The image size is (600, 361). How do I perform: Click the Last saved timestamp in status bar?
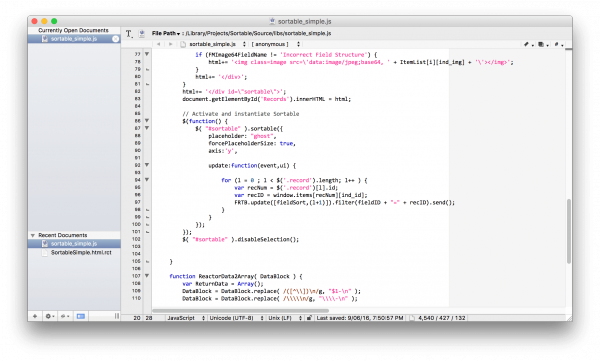click(360, 318)
